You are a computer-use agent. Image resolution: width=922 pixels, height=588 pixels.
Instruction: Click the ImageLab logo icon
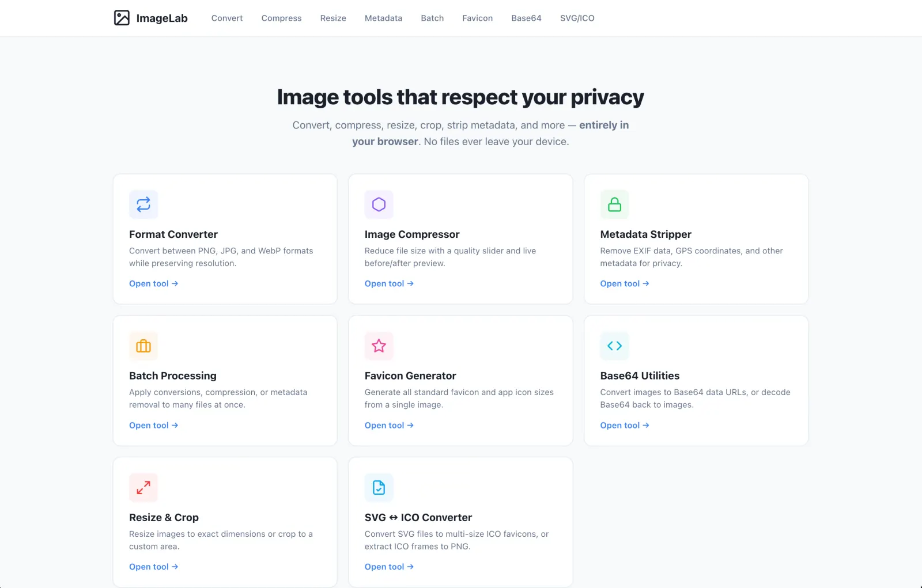(x=122, y=18)
